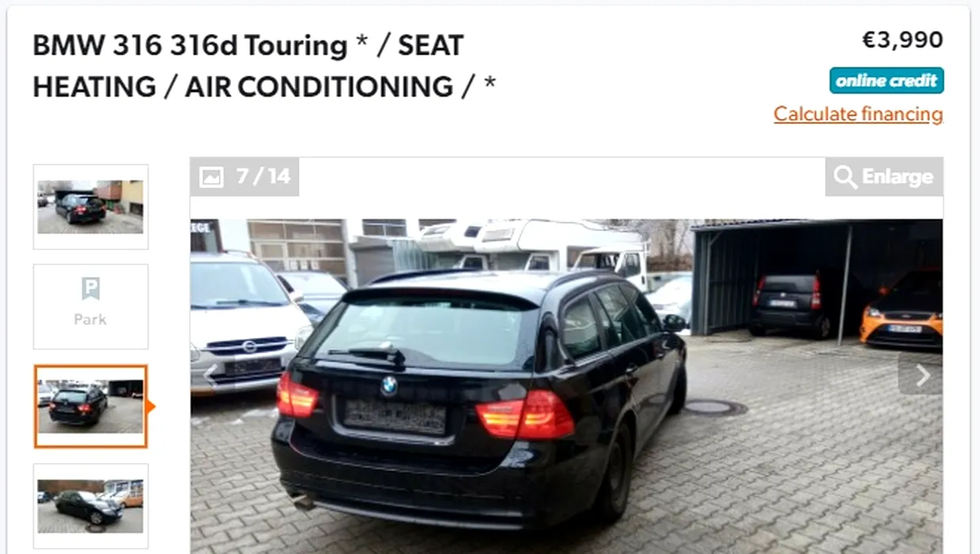The image size is (980, 554).
Task: Show the next photo with right chevron
Action: 921,375
